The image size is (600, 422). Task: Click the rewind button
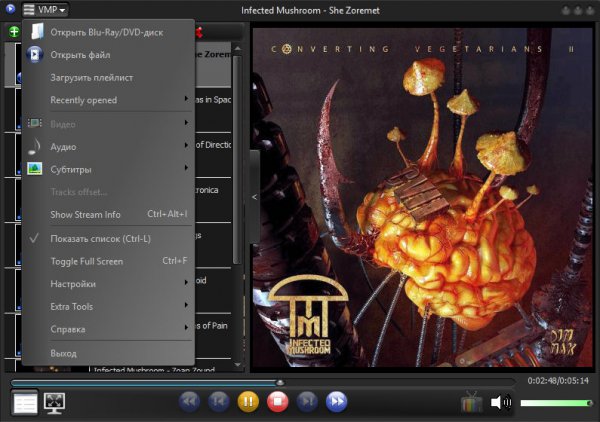189,401
